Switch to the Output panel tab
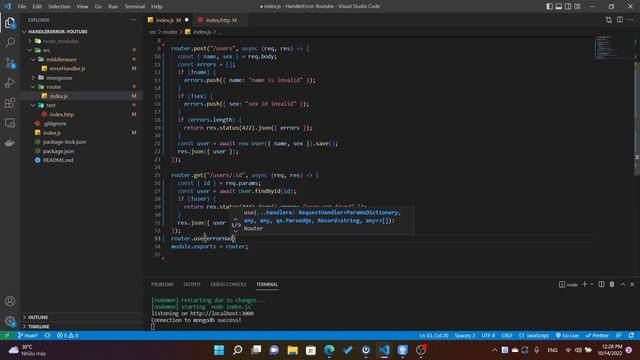The image size is (640, 360). 192,284
